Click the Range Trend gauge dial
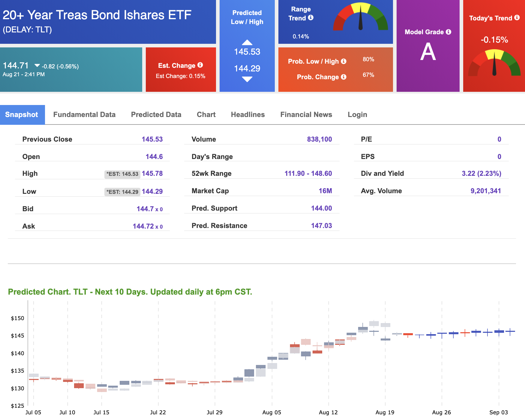Image resolution: width=525 pixels, height=420 pixels. [x=361, y=17]
